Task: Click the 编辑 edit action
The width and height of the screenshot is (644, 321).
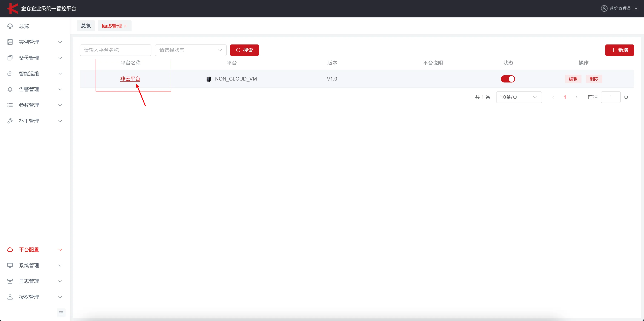Action: [x=573, y=79]
